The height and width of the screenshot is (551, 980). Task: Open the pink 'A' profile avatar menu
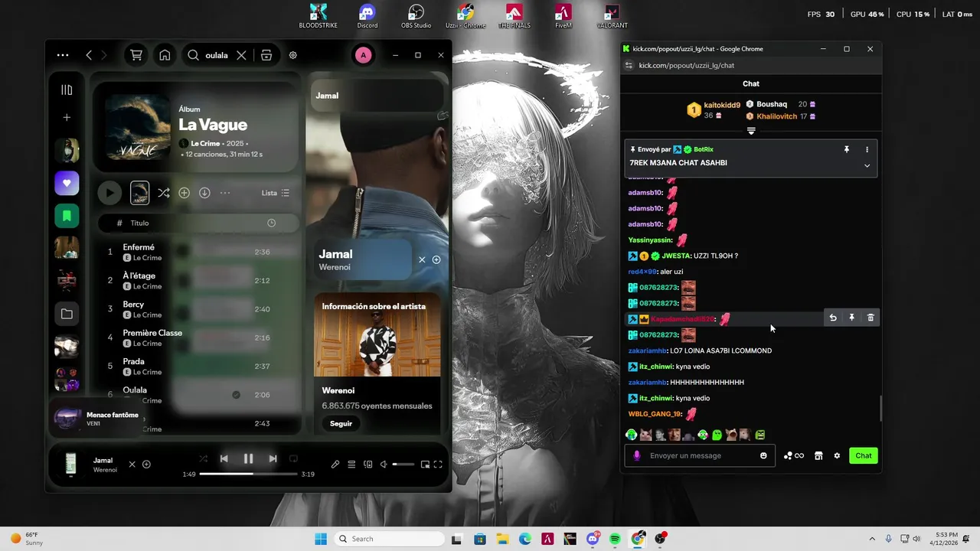(363, 55)
